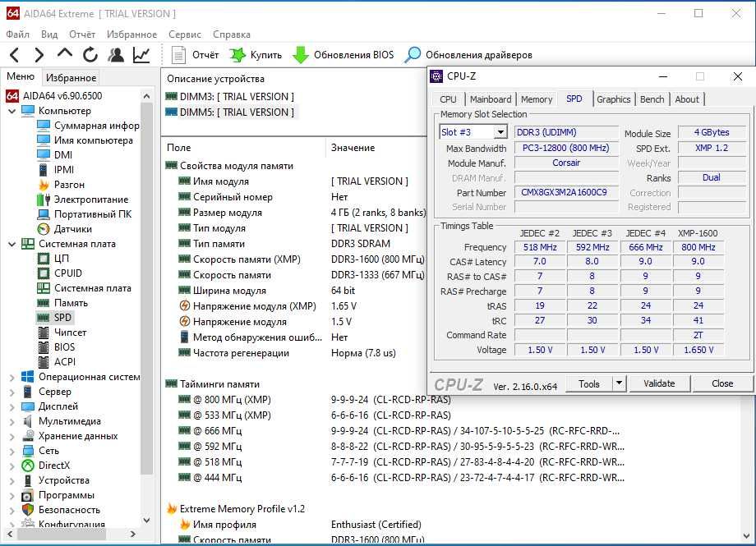Refresh using the circular arrow icon
Image resolution: width=756 pixels, height=546 pixels.
click(90, 55)
